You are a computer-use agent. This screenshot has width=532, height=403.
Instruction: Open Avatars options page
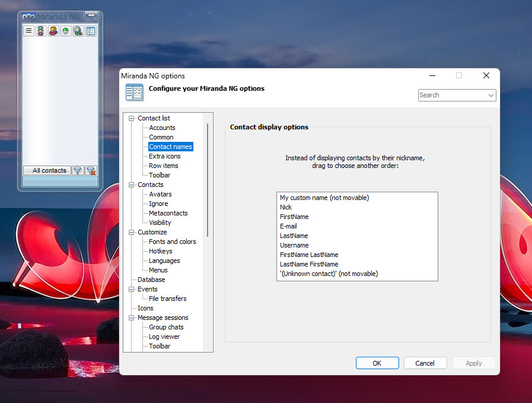point(160,194)
